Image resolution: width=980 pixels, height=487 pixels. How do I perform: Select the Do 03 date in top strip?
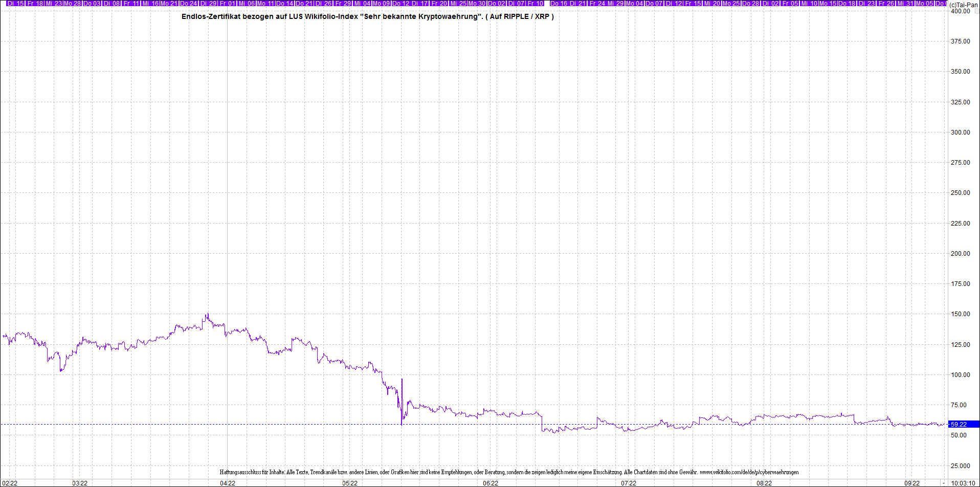(x=92, y=4)
